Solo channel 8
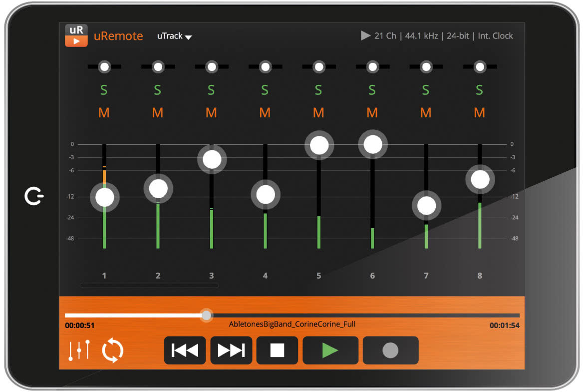Viewport: 584px width, 392px height. (479, 90)
